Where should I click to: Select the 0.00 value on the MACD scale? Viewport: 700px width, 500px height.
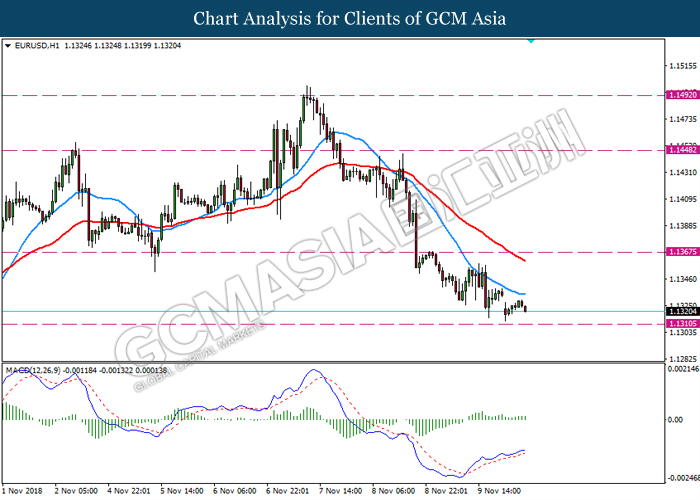(675, 420)
